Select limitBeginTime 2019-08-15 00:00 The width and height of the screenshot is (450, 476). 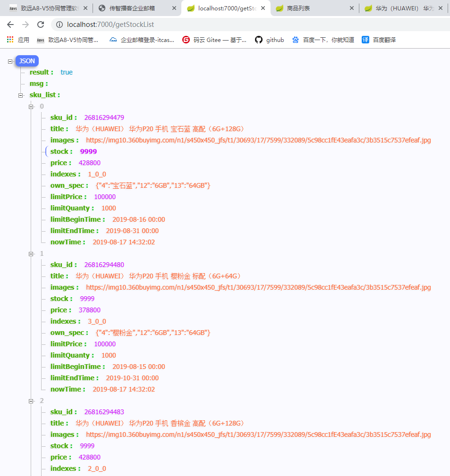tap(139, 367)
